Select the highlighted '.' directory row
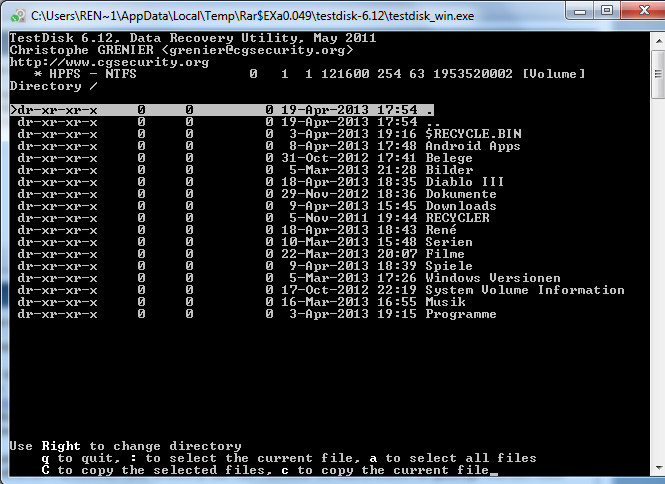Image resolution: width=665 pixels, height=484 pixels. click(x=222, y=110)
